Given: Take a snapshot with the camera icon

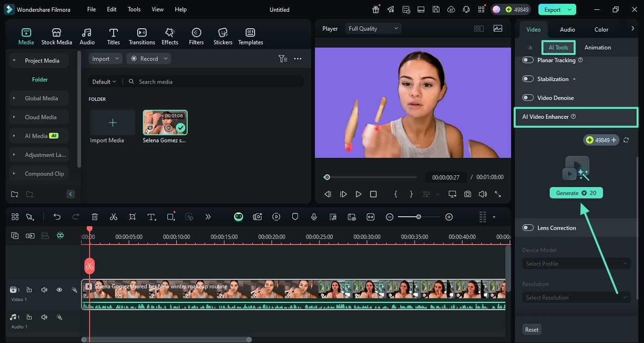Looking at the screenshot, I should pos(468,195).
